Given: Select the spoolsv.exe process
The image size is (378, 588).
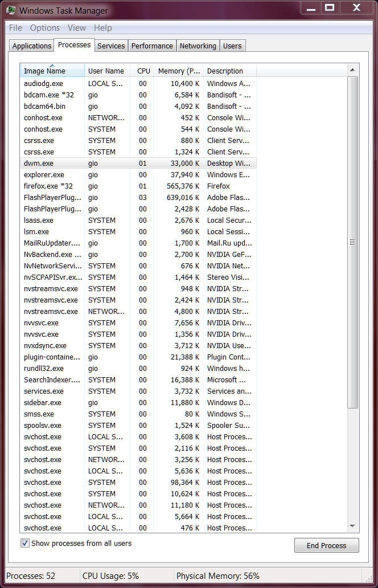Looking at the screenshot, I should [x=138, y=425].
